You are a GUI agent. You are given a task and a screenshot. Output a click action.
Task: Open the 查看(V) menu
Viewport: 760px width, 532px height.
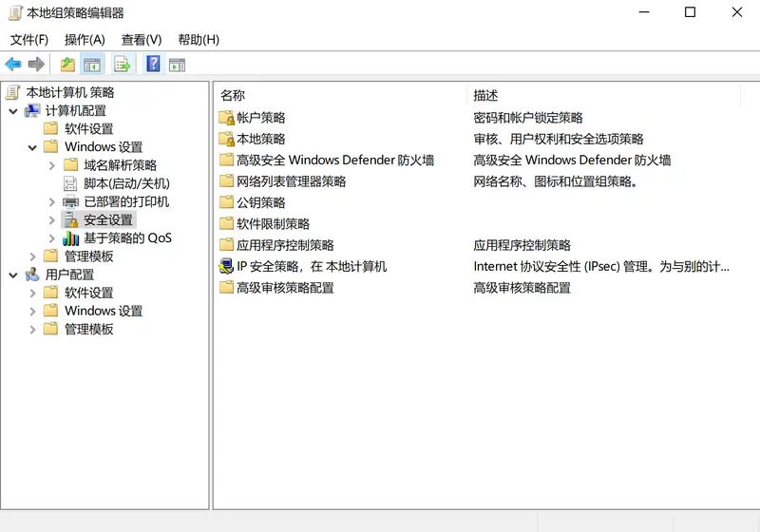pyautogui.click(x=142, y=40)
